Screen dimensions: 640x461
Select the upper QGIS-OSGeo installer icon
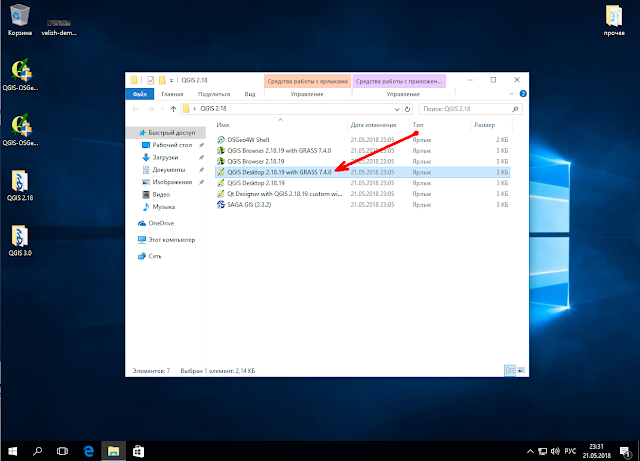click(x=20, y=75)
